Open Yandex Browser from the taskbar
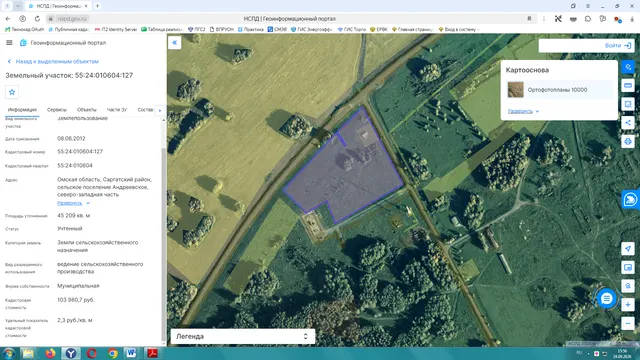This screenshot has width=640, height=360. 71,353
